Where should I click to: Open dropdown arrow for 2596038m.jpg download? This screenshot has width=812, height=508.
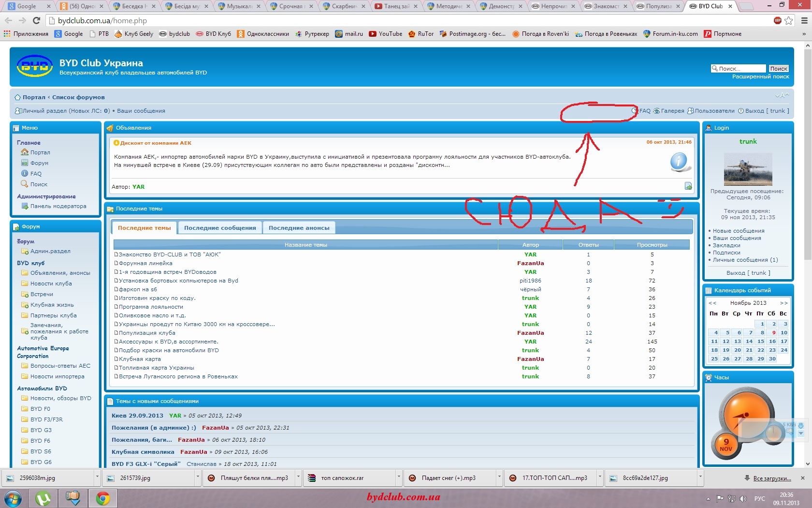point(97,478)
